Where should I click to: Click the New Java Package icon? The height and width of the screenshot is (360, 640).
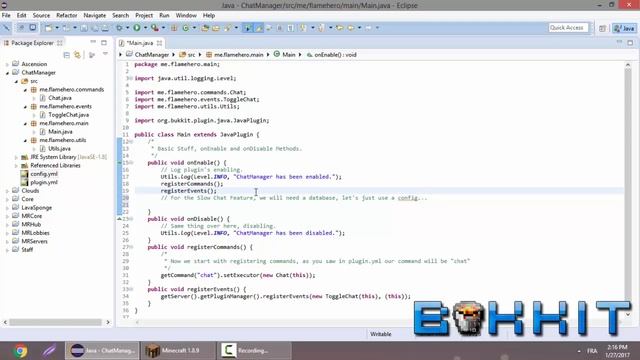(174, 28)
